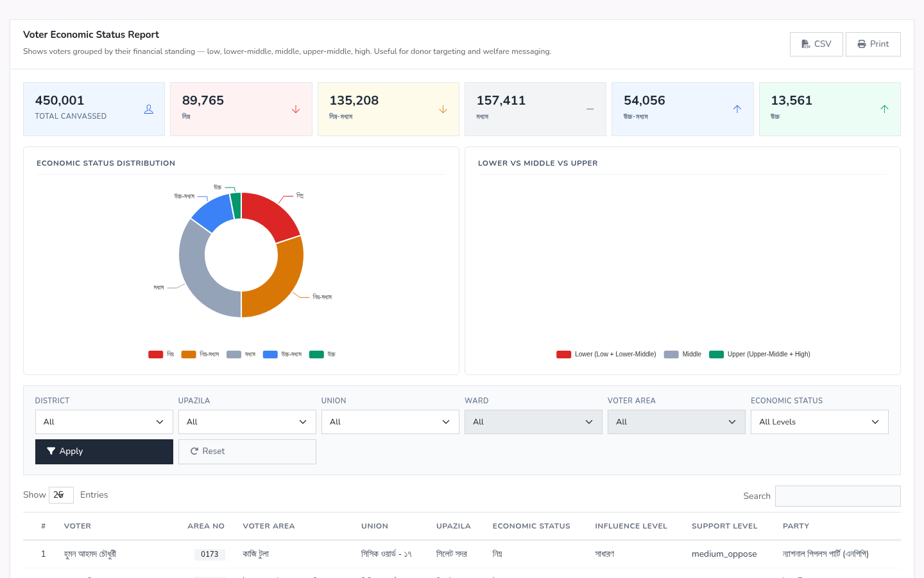Sort table by Economic Status column

coord(531,526)
